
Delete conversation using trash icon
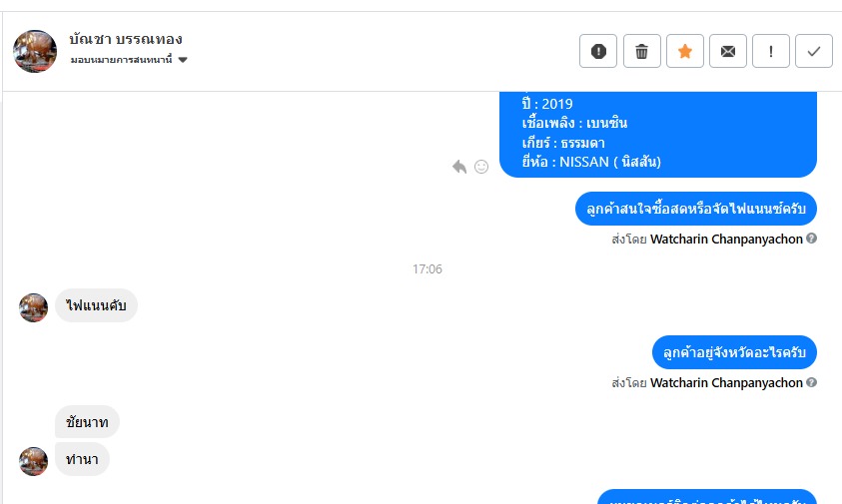click(641, 51)
